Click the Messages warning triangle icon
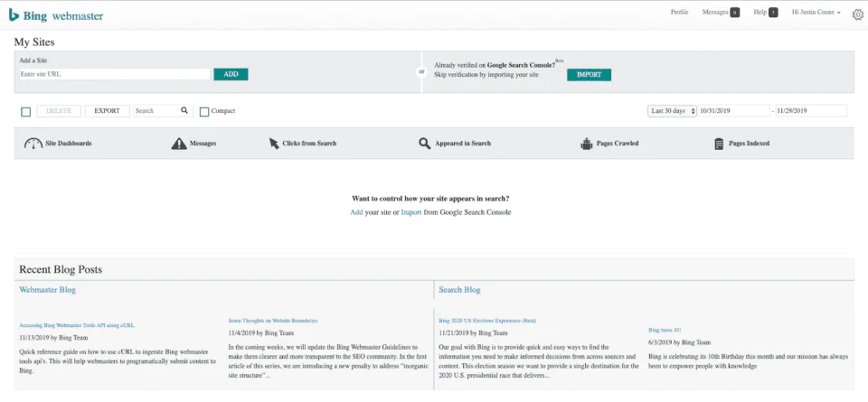Image resolution: width=868 pixels, height=402 pixels. coord(179,144)
